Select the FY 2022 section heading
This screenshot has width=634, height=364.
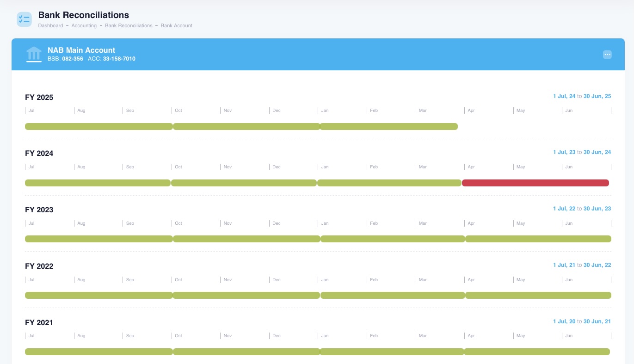click(39, 266)
